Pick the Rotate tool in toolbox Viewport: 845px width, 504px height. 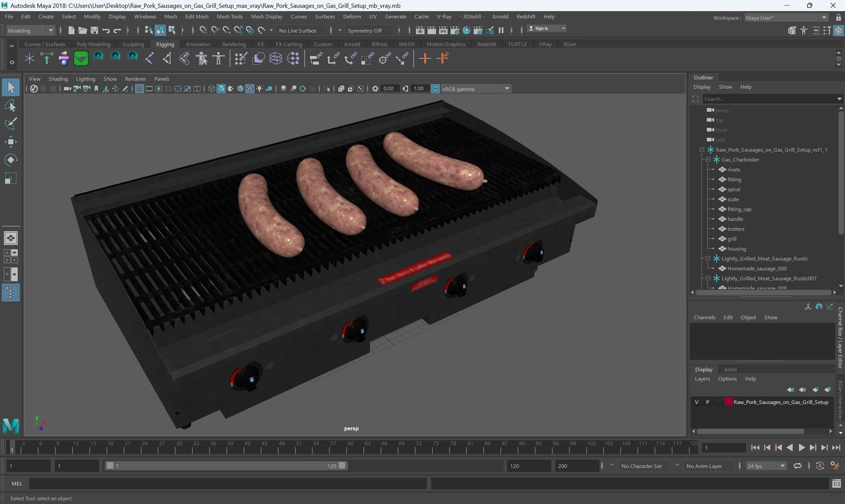click(10, 160)
